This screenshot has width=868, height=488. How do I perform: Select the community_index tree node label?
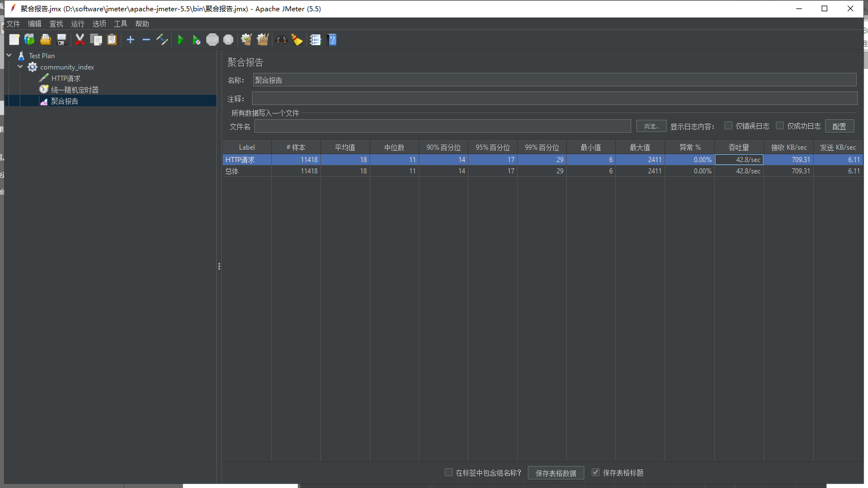coord(67,67)
